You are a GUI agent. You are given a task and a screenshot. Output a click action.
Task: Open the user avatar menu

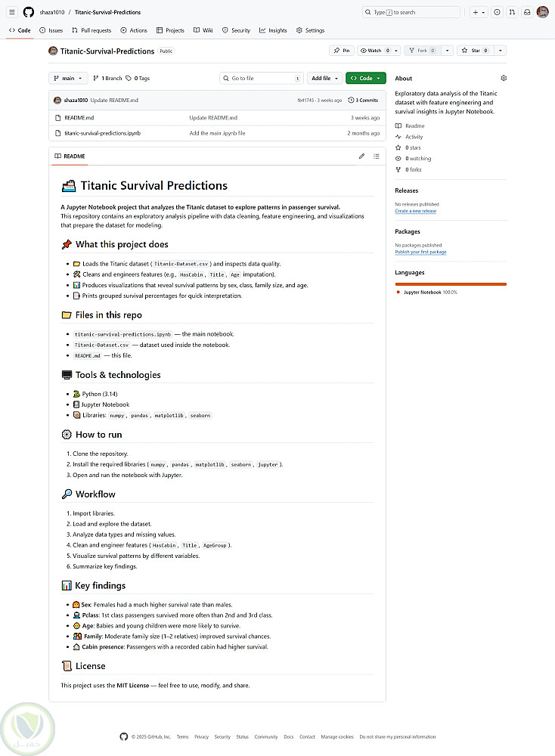542,12
